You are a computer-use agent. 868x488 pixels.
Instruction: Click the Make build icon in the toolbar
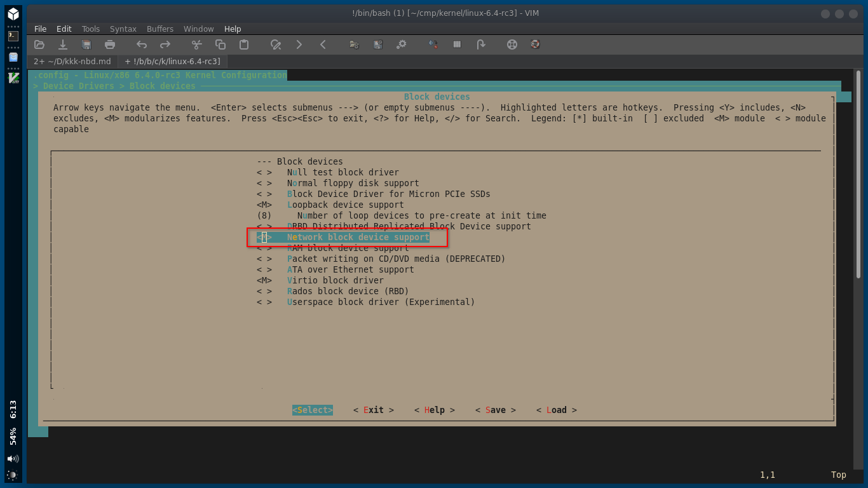click(433, 44)
